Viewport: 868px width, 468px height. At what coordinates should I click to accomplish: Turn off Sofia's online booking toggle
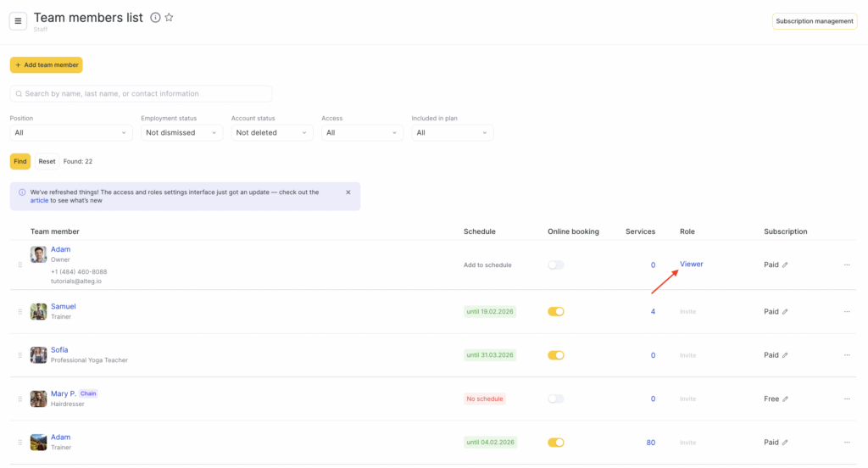pos(556,355)
